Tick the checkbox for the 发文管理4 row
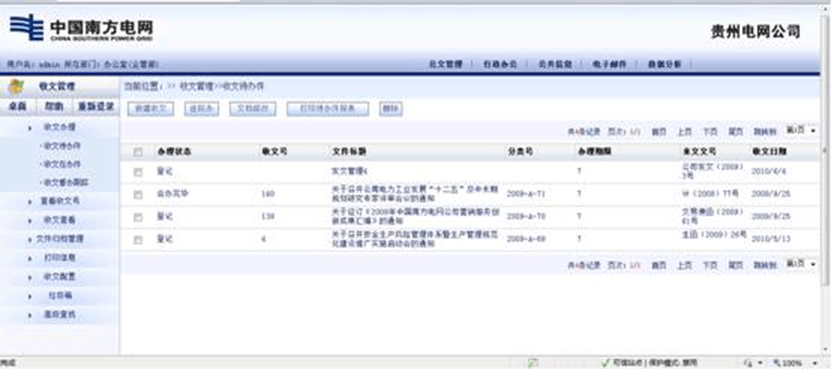Screen dimensions: 831x369 138,172
